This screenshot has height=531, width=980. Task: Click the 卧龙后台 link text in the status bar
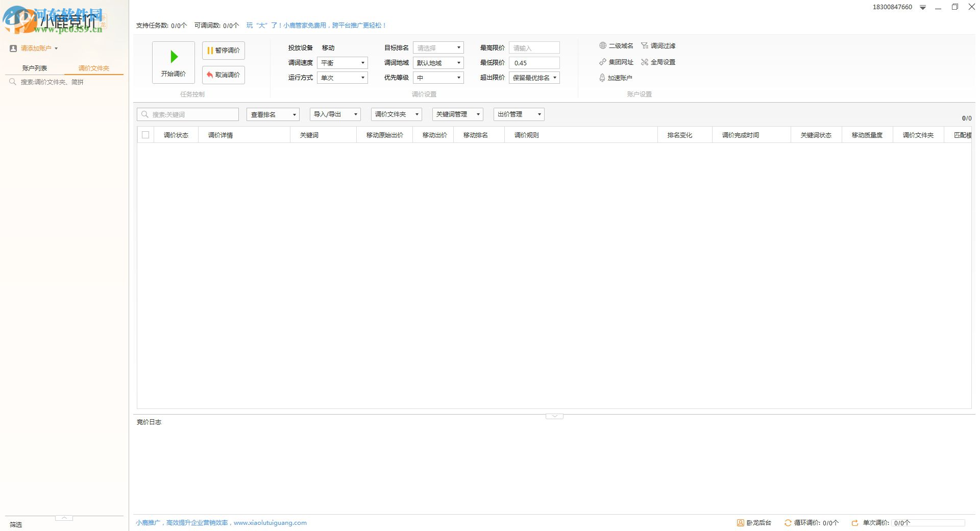pos(759,523)
